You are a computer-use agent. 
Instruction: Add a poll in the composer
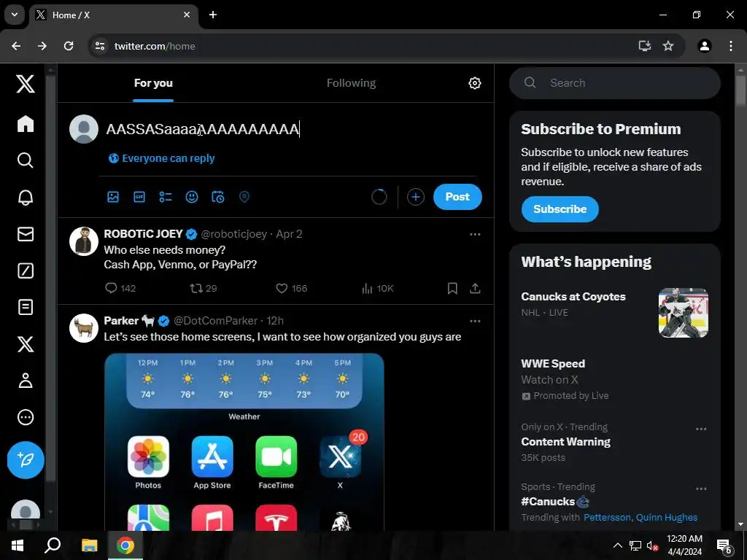click(x=166, y=197)
